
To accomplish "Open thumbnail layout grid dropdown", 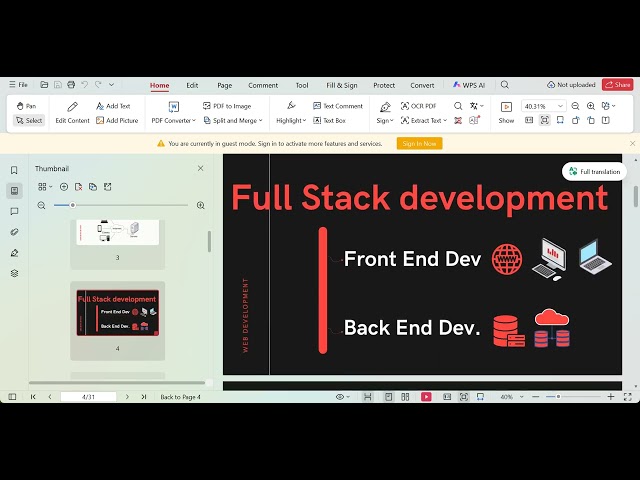I will [45, 187].
